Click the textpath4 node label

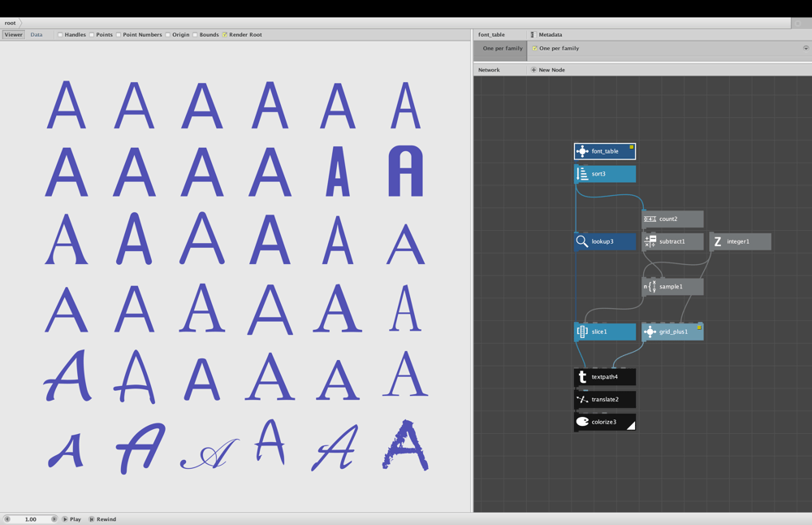pos(604,377)
